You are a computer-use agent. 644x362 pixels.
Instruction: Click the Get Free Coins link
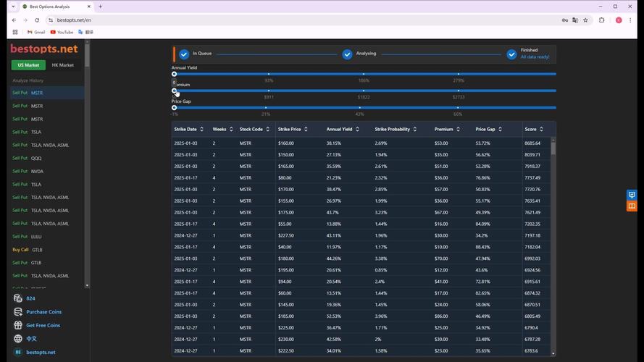click(x=43, y=325)
